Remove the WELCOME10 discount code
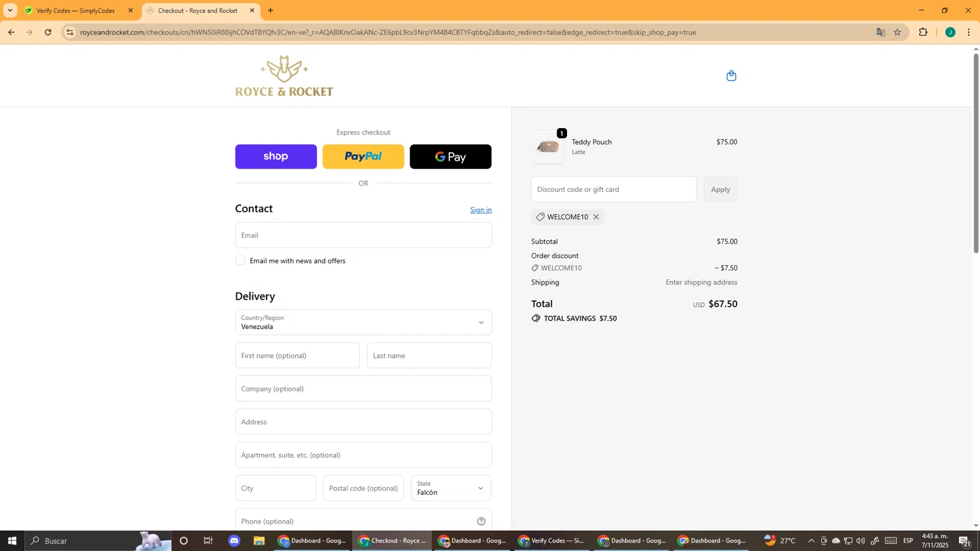The height and width of the screenshot is (551, 980). click(596, 217)
